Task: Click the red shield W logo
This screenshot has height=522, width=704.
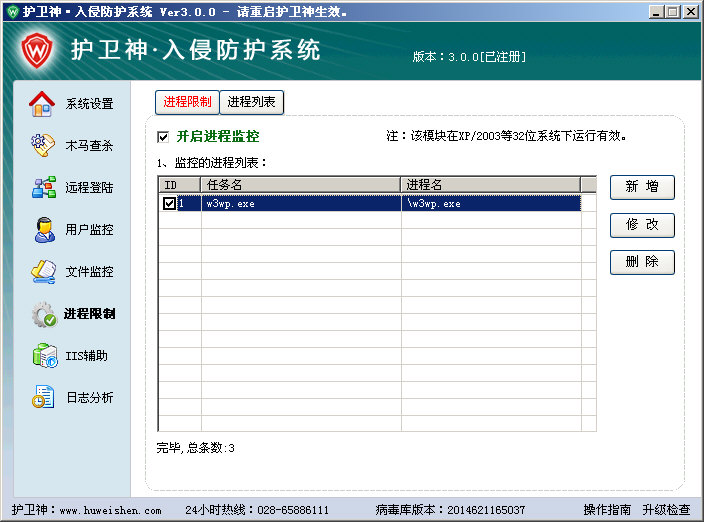Action: (x=37, y=50)
